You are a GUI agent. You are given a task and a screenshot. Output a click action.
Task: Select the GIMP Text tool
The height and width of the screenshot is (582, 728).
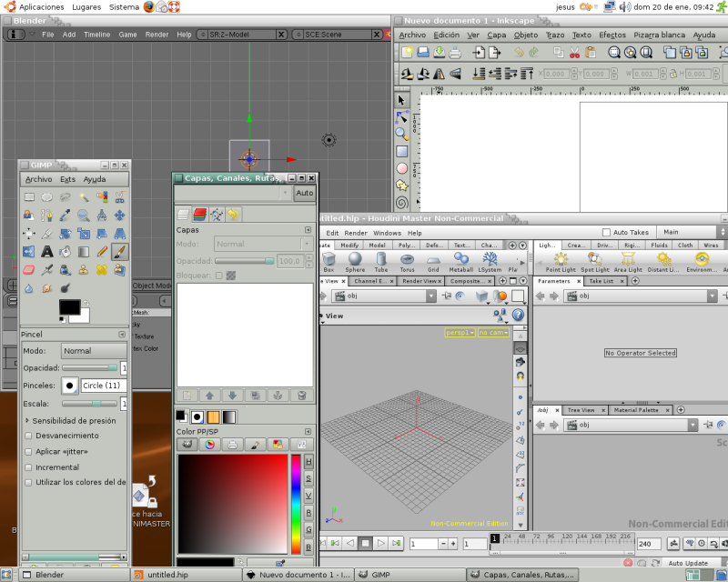click(x=47, y=252)
